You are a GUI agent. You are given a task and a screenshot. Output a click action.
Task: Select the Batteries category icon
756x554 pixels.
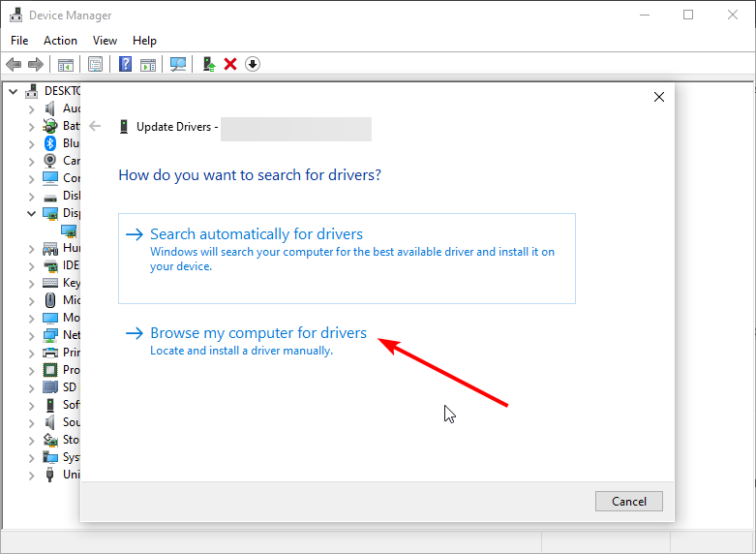pyautogui.click(x=50, y=126)
